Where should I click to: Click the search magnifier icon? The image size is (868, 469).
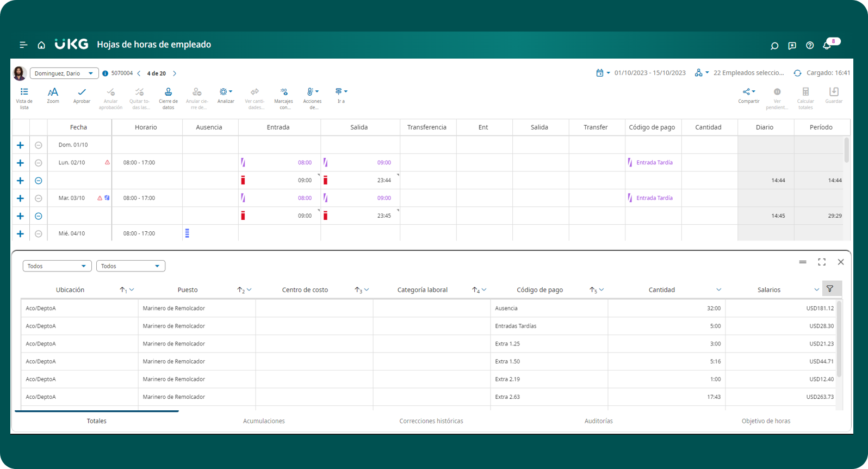click(x=774, y=46)
